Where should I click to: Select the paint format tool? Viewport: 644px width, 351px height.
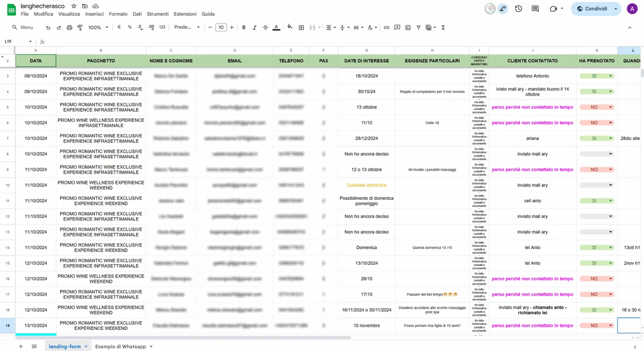pos(80,27)
